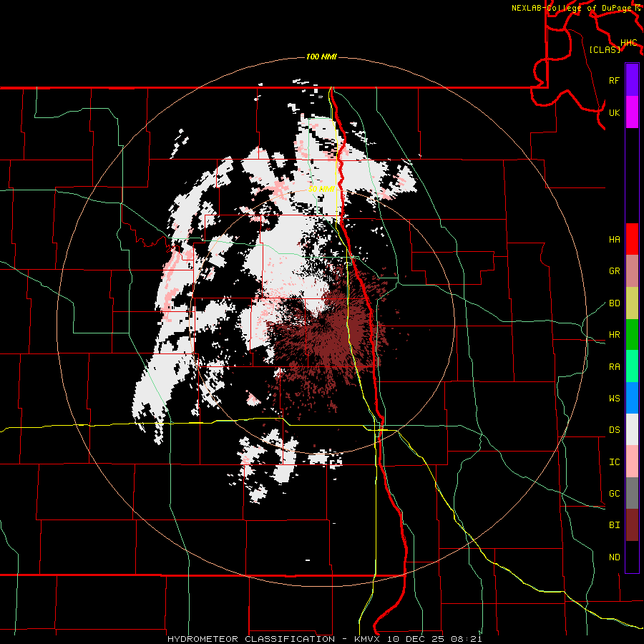This screenshot has width=644, height=644.
Task: Click the ND black legend swatch
Action: pos(632,557)
